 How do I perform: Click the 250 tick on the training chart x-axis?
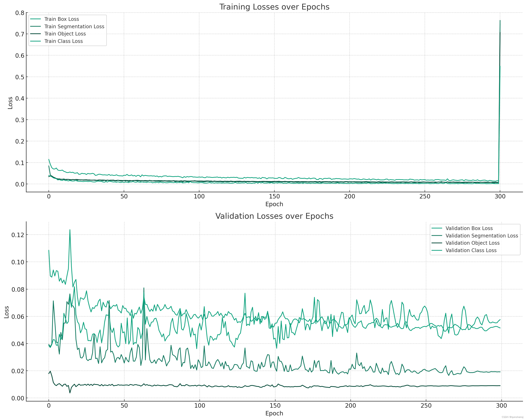(425, 197)
